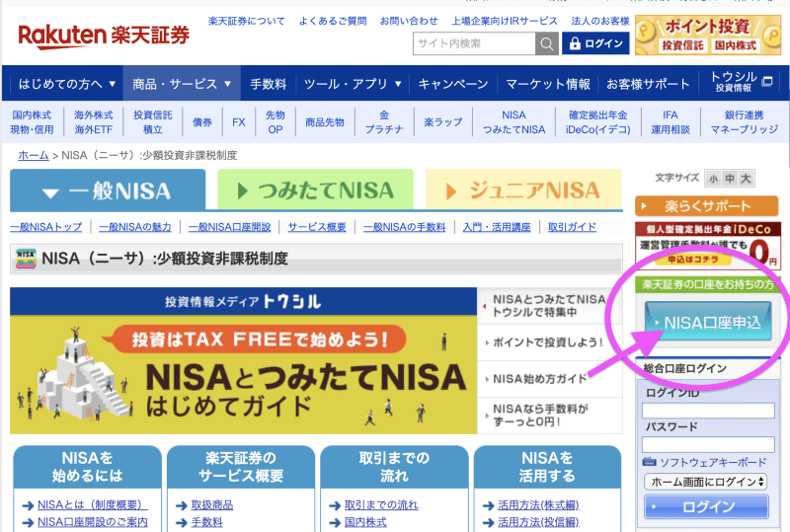Open よくあるご質問 link
This screenshot has width=790, height=532.
pyautogui.click(x=333, y=21)
